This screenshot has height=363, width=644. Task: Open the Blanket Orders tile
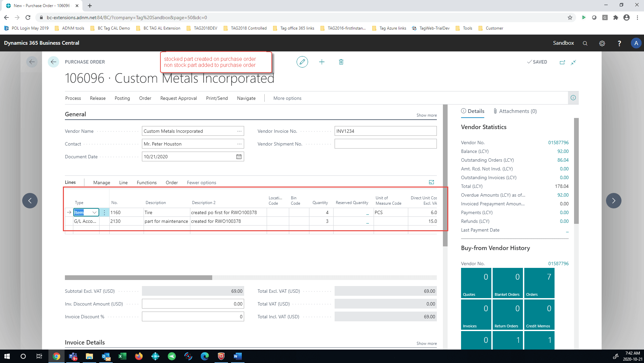[507, 283]
